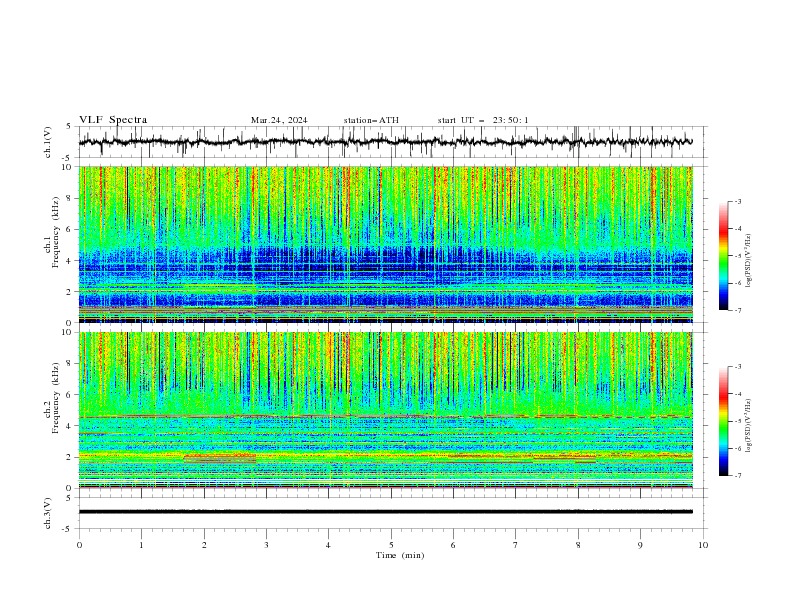Click the '-3' tick on upper colorbar

738,201
